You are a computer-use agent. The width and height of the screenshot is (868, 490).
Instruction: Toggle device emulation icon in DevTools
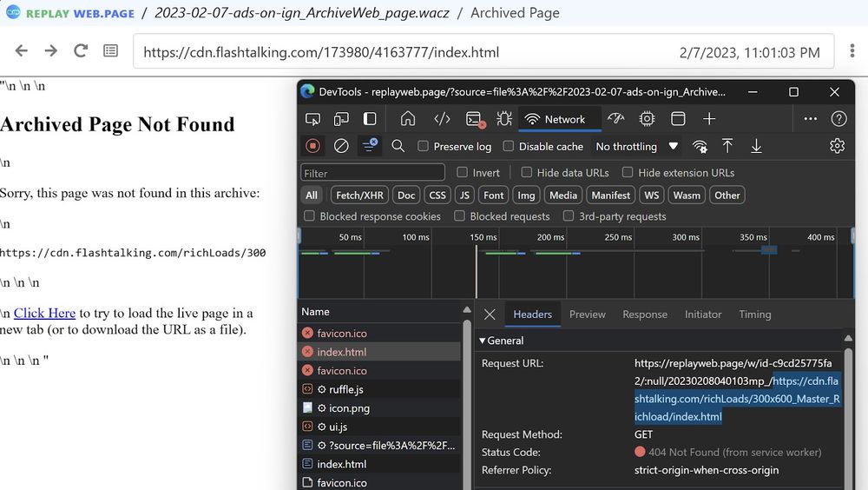[341, 119]
